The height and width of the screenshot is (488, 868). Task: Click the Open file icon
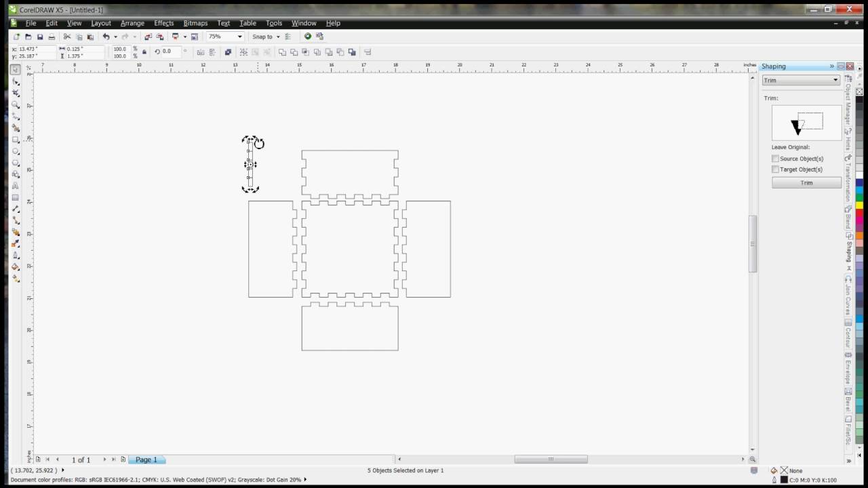(x=28, y=37)
